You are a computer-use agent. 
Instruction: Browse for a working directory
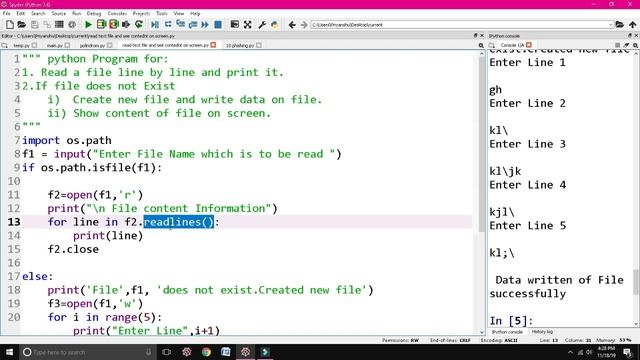point(620,24)
